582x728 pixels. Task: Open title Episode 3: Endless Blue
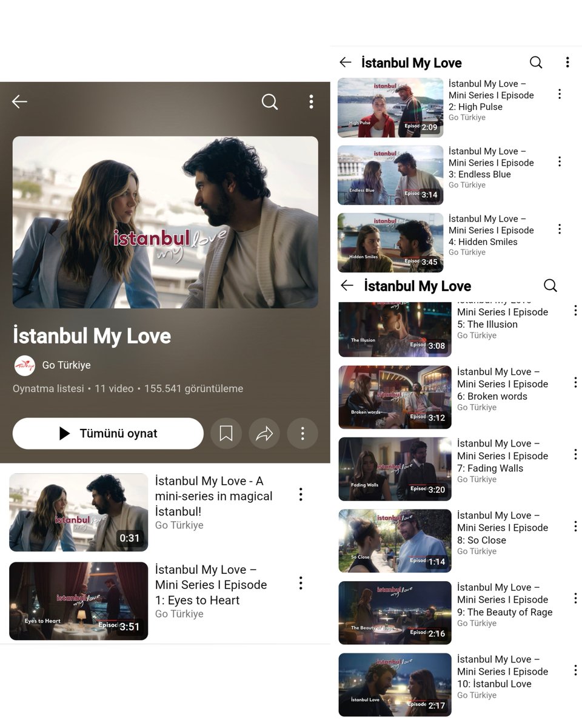[492, 163]
